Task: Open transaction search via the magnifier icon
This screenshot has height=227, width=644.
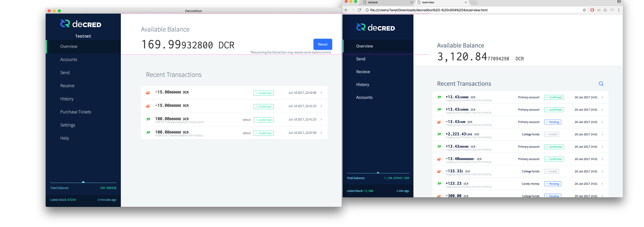Action: point(601,84)
